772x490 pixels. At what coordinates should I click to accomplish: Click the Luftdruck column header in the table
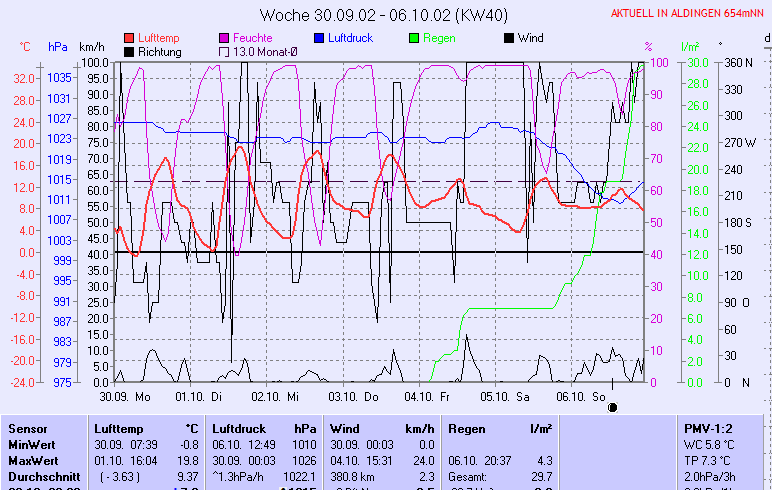(236, 428)
